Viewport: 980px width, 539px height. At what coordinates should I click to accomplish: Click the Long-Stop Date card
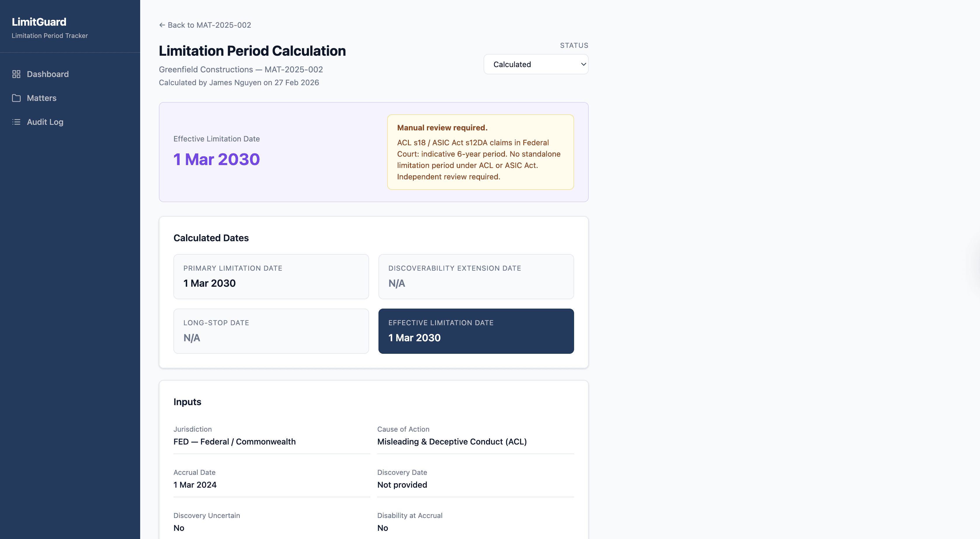pos(271,331)
